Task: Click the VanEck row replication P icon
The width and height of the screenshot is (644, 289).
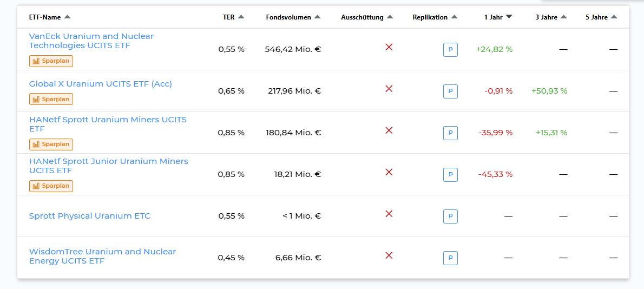Action: tap(450, 50)
